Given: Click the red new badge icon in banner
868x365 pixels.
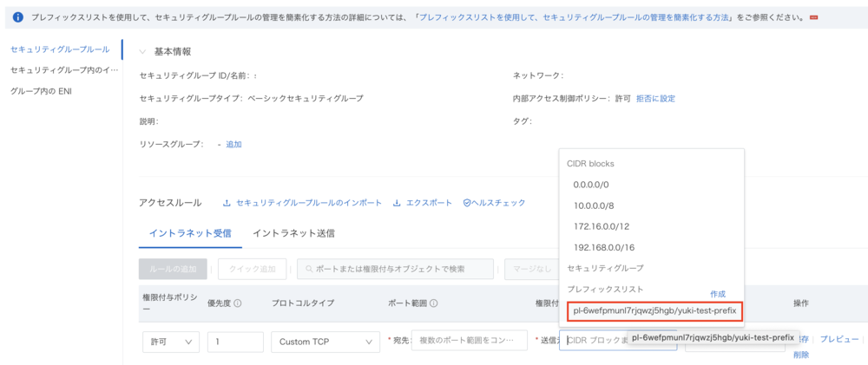Looking at the screenshot, I should tap(814, 17).
